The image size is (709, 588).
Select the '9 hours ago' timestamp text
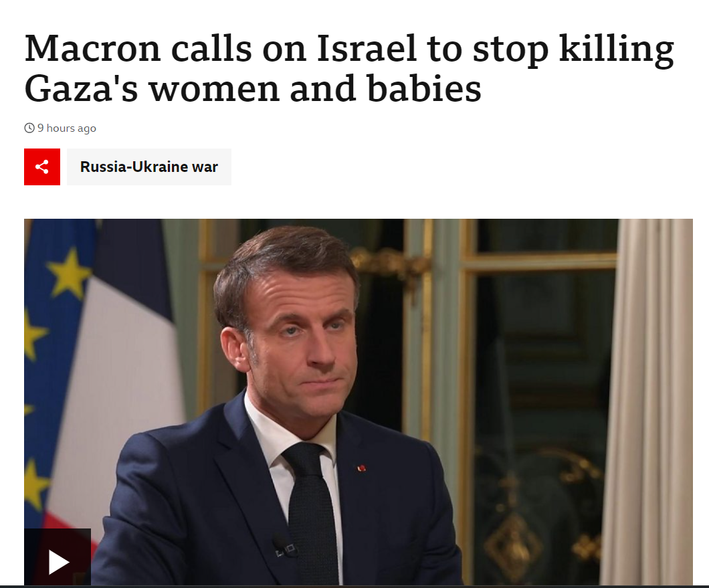(67, 128)
